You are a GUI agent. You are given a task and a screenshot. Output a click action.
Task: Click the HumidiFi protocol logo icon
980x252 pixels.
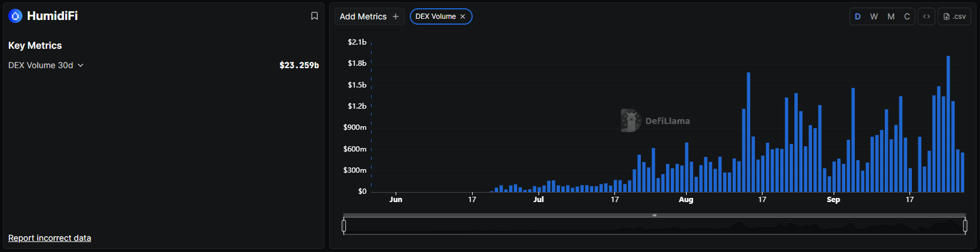15,16
